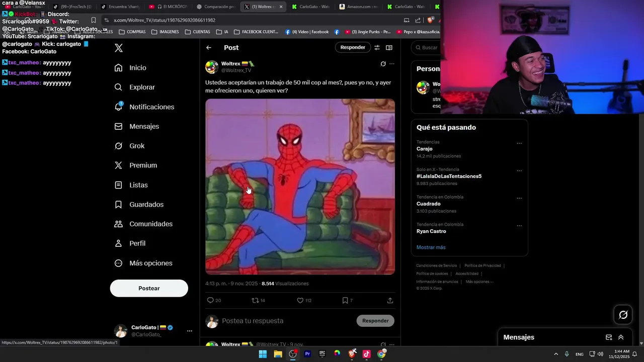Open CarloGato account switcher three dots

pos(190,331)
